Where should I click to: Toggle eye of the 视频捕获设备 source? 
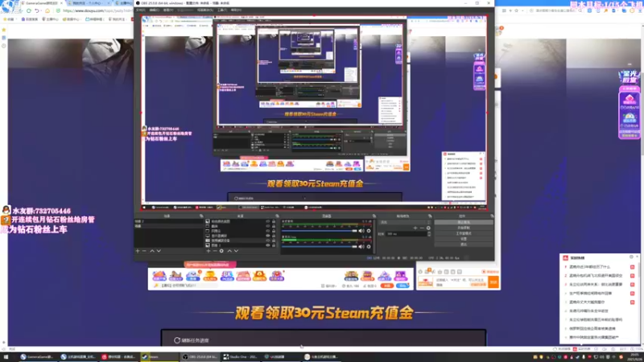pyautogui.click(x=268, y=241)
